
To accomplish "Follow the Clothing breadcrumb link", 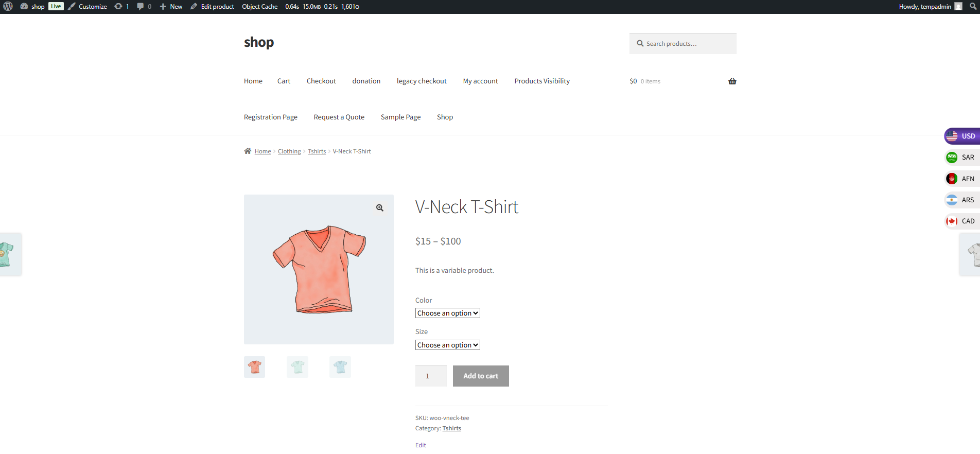I will [289, 151].
